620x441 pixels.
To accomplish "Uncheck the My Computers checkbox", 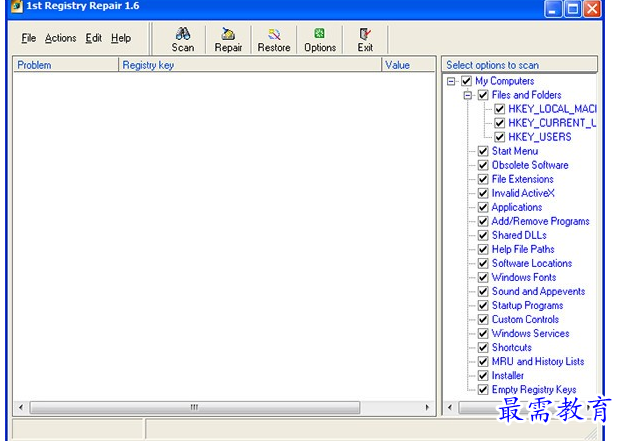I will click(467, 81).
